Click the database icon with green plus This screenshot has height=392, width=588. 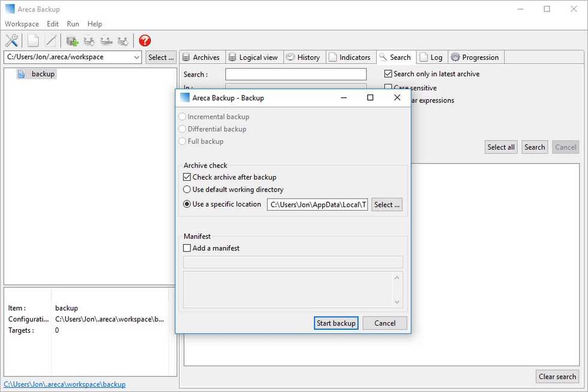pos(72,41)
